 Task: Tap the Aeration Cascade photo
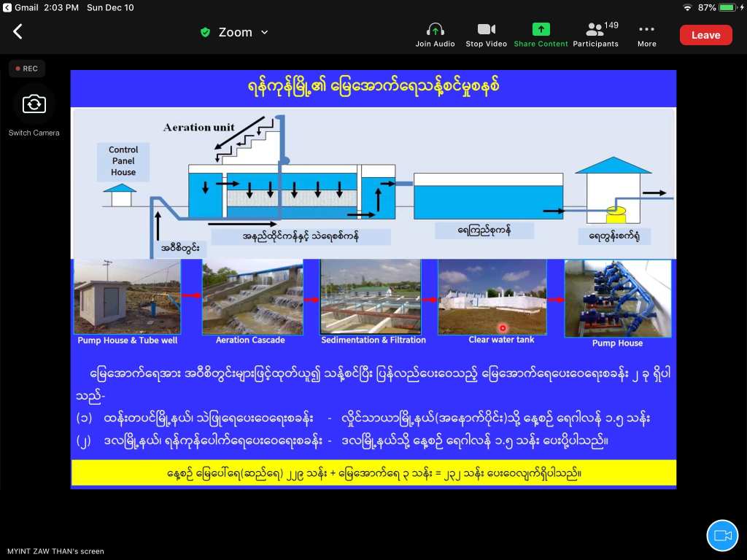(x=252, y=297)
